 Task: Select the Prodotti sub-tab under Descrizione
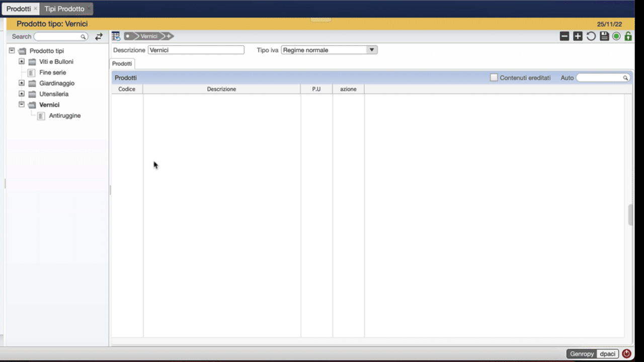[x=122, y=64]
